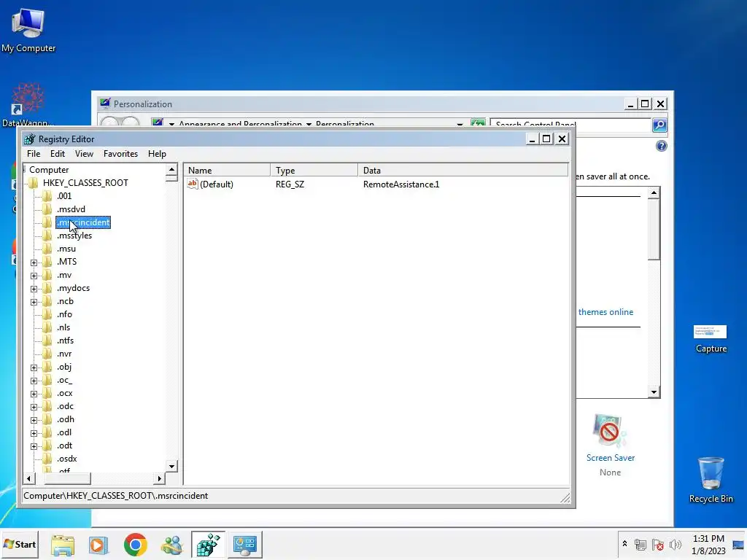Expand the .oc_ registry key
This screenshot has height=560, width=747.
point(34,381)
